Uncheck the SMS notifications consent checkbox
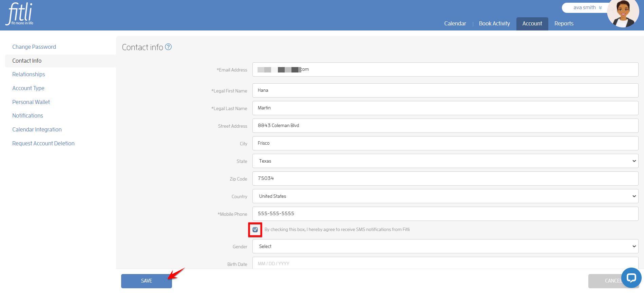 (255, 230)
